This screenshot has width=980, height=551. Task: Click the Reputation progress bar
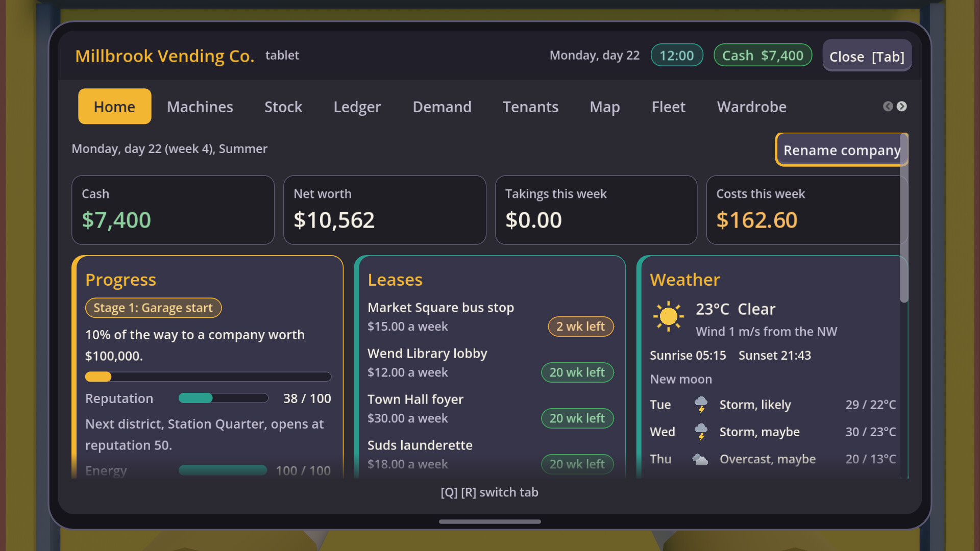[224, 398]
